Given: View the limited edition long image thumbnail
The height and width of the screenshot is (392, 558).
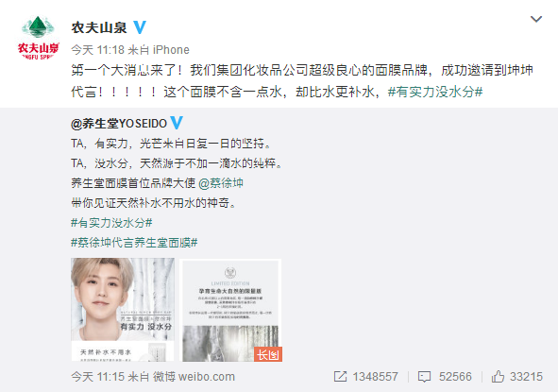Looking at the screenshot, I should pyautogui.click(x=231, y=310).
